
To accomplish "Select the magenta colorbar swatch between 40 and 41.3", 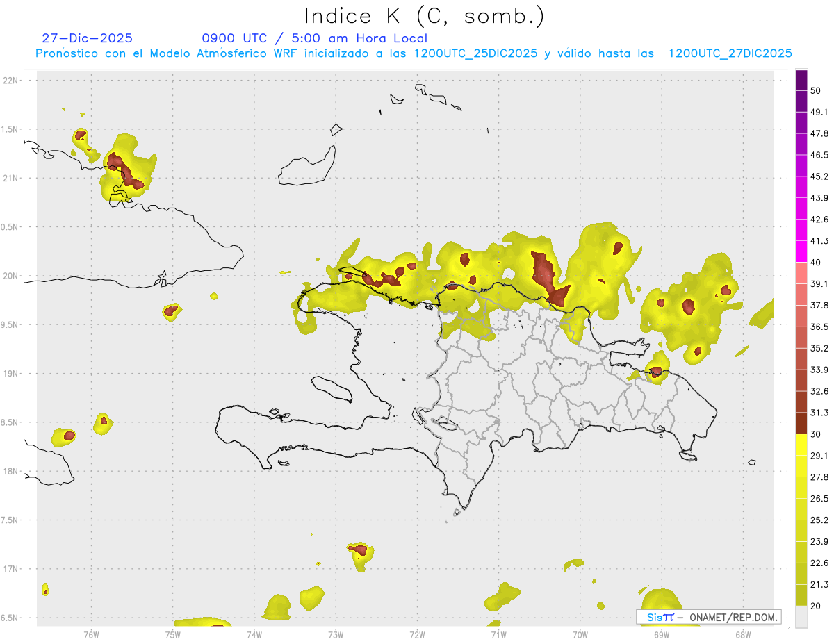I will coord(801,251).
